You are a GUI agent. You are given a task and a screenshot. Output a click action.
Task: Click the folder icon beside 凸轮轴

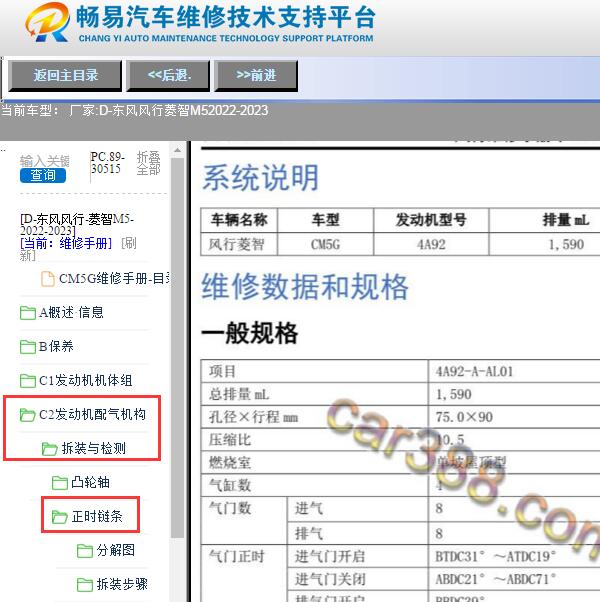pos(60,483)
